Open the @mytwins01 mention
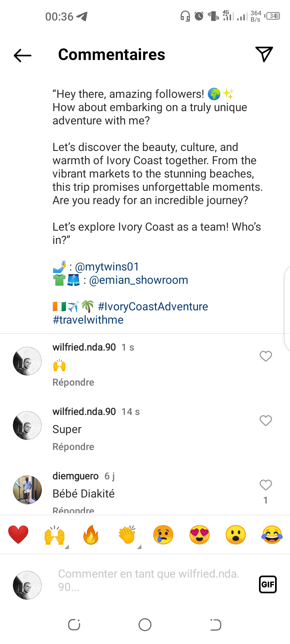 (107, 267)
